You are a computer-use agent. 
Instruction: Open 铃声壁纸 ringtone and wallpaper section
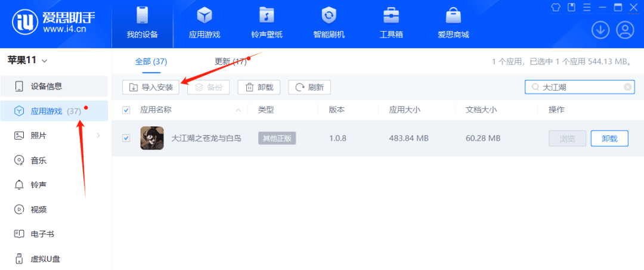[267, 23]
